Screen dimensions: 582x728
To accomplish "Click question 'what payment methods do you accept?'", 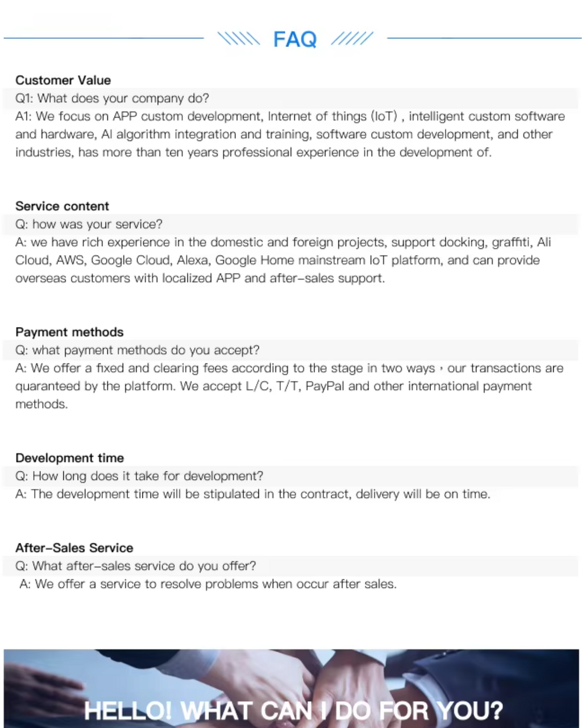I will click(x=138, y=350).
